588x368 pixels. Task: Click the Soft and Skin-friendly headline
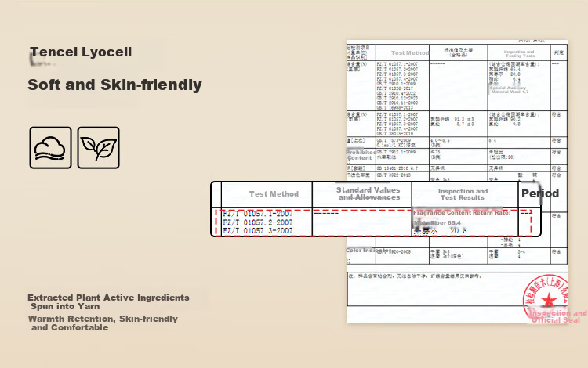[x=114, y=85]
